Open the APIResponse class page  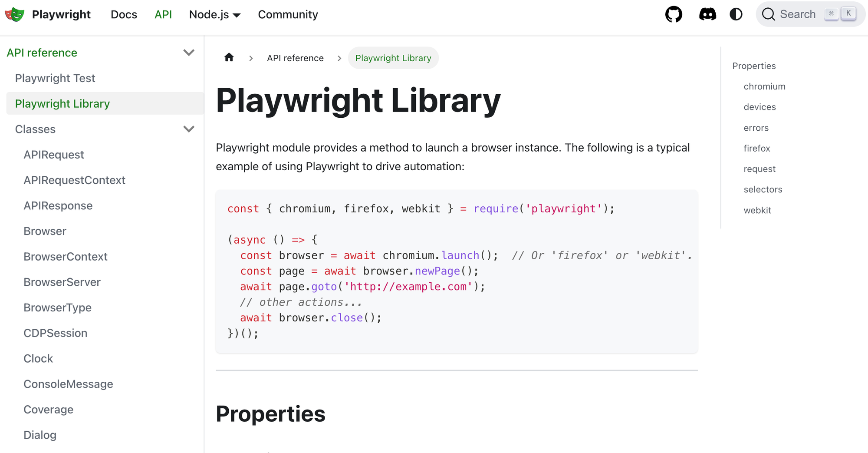coord(58,205)
